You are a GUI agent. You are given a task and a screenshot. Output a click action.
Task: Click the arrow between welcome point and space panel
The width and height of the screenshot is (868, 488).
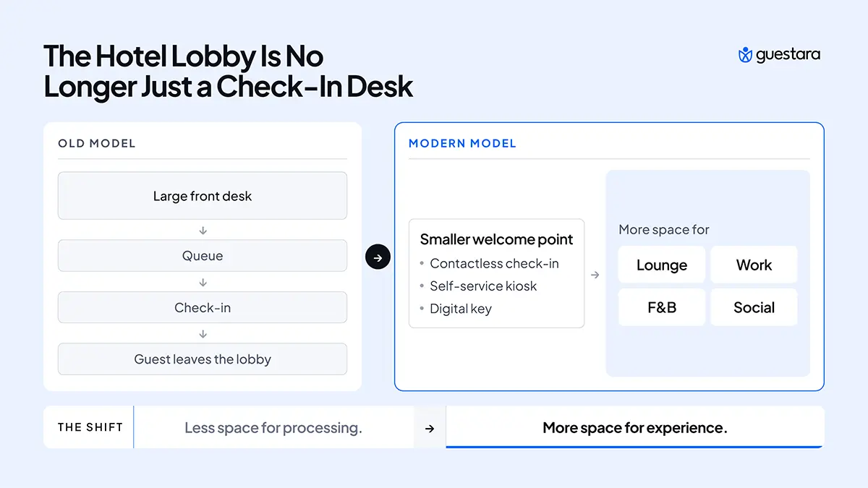595,275
